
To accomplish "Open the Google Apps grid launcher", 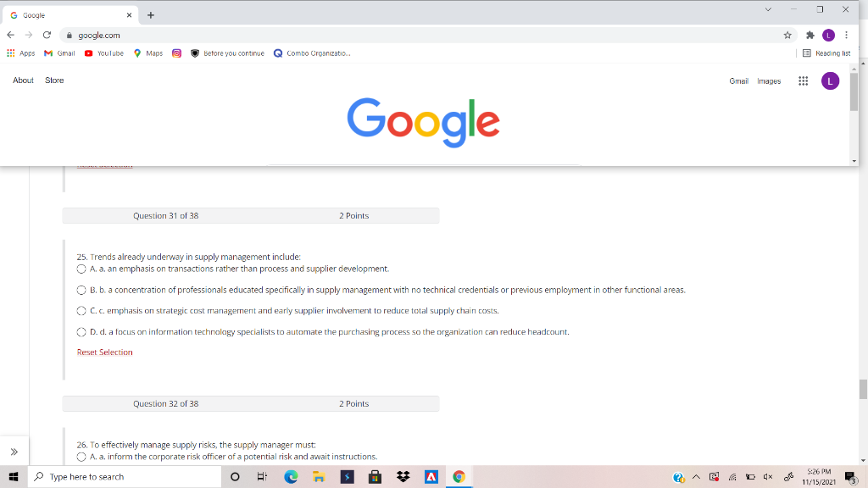I will (x=803, y=80).
